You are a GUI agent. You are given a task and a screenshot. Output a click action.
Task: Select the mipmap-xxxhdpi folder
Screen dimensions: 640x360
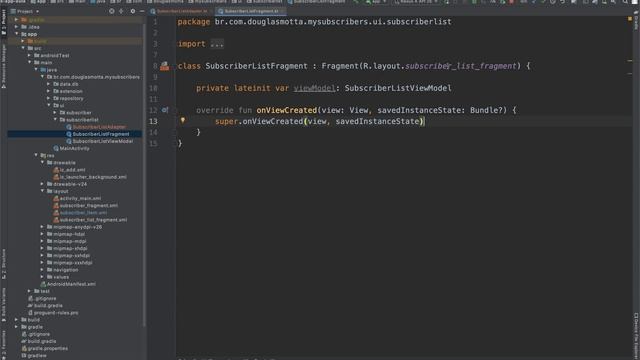(x=73, y=262)
